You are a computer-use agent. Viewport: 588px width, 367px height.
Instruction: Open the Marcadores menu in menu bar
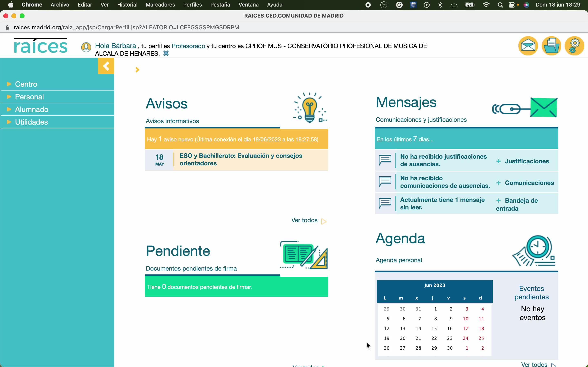pyautogui.click(x=160, y=5)
